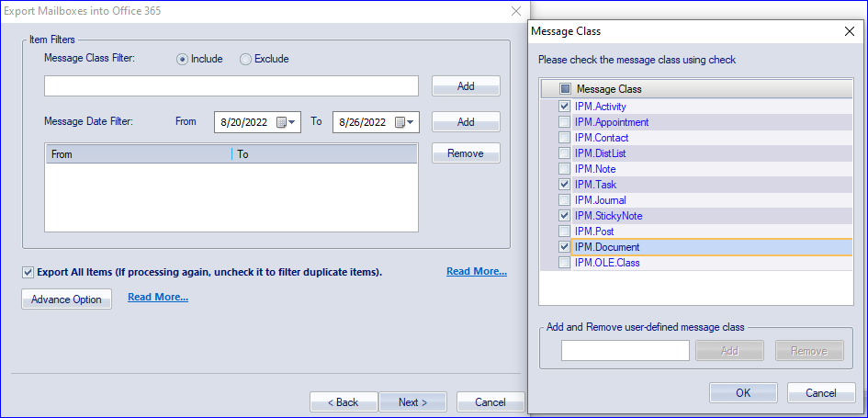
Task: Open the From date calendar dropdown
Action: [287, 122]
